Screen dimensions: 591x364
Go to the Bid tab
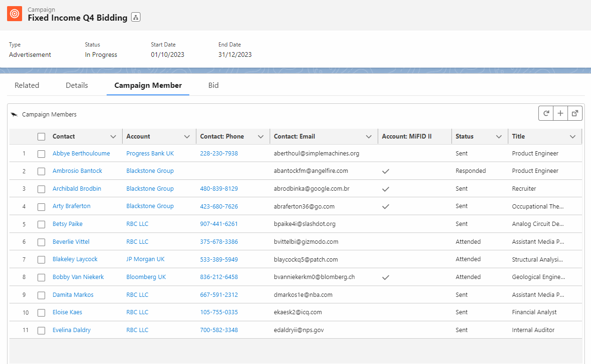[x=213, y=85]
